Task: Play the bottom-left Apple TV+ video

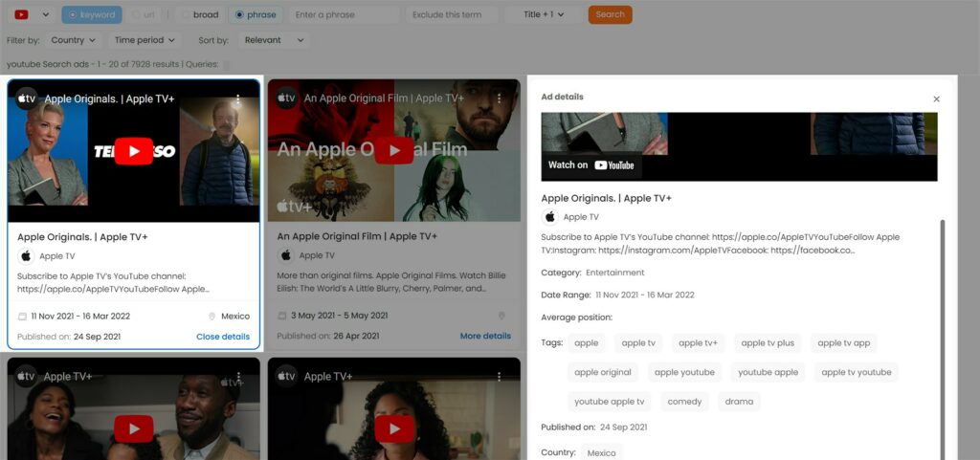Action: tap(134, 428)
